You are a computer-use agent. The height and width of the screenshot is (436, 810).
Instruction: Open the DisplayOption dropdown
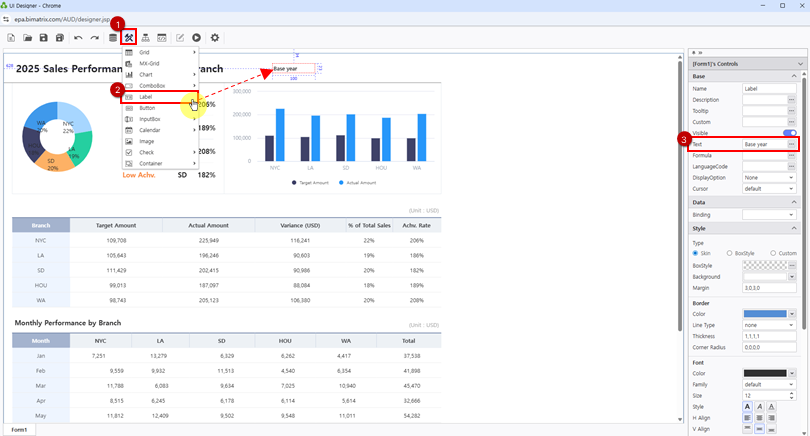point(769,177)
